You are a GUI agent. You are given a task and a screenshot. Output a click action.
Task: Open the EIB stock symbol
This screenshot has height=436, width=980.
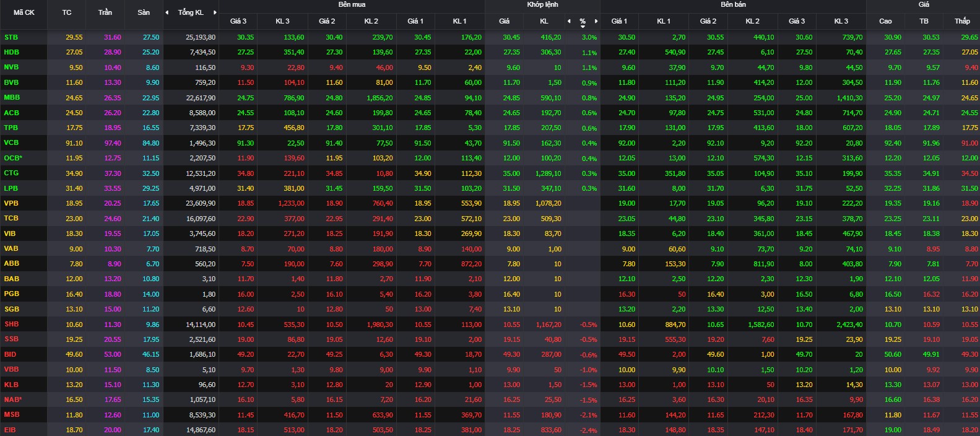point(10,429)
